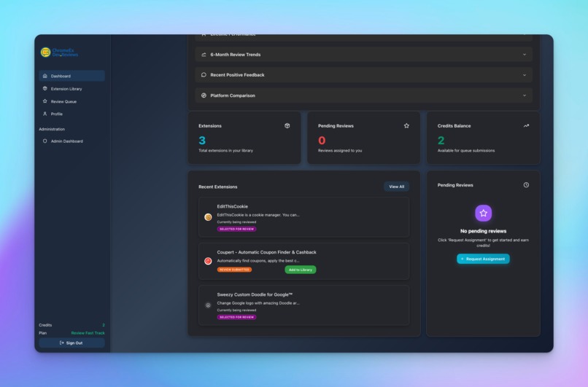The width and height of the screenshot is (588, 387).
Task: Click the Review Submitted badge on Coupert
Action: tap(234, 270)
